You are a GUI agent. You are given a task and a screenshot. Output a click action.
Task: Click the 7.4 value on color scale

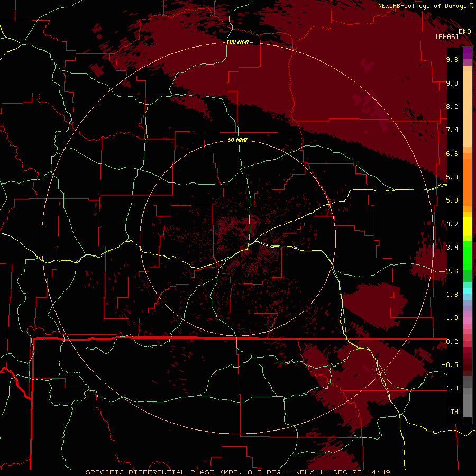click(x=452, y=130)
